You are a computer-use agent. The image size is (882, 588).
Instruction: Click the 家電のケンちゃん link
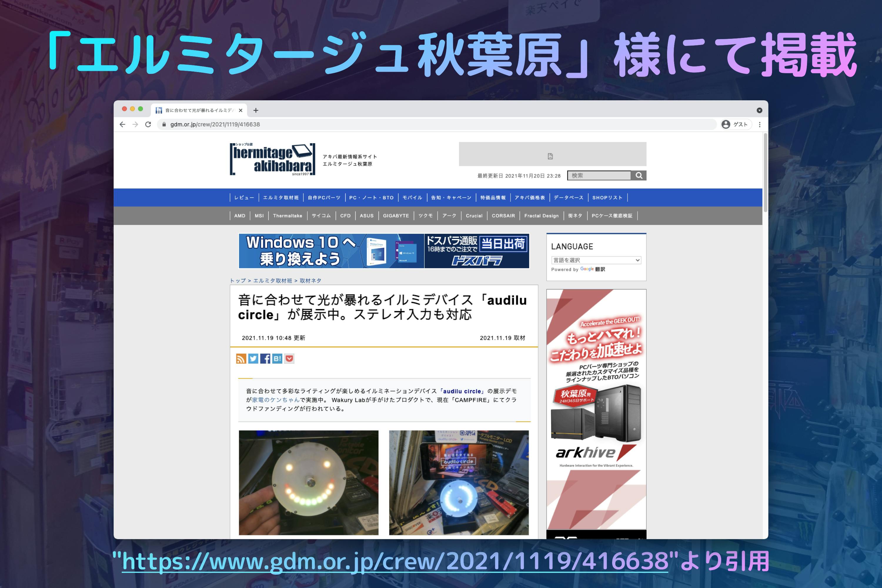tap(276, 400)
